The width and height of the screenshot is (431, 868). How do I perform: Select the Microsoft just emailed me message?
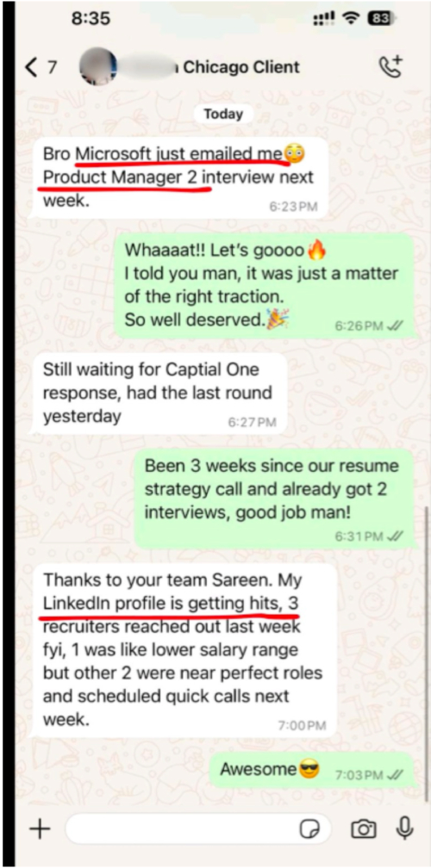point(179,177)
